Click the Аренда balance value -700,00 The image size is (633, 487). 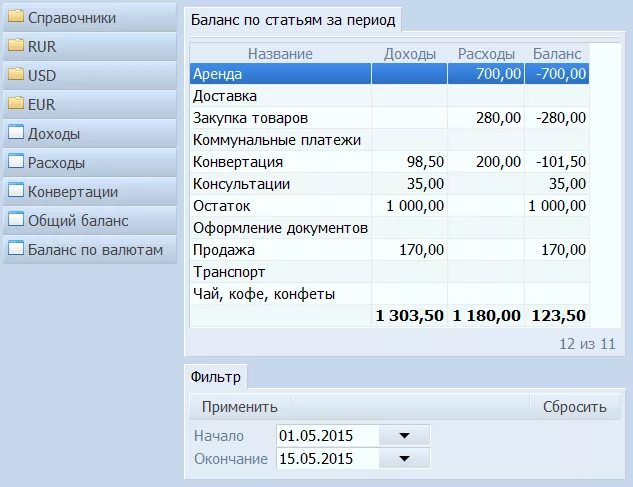(x=561, y=74)
